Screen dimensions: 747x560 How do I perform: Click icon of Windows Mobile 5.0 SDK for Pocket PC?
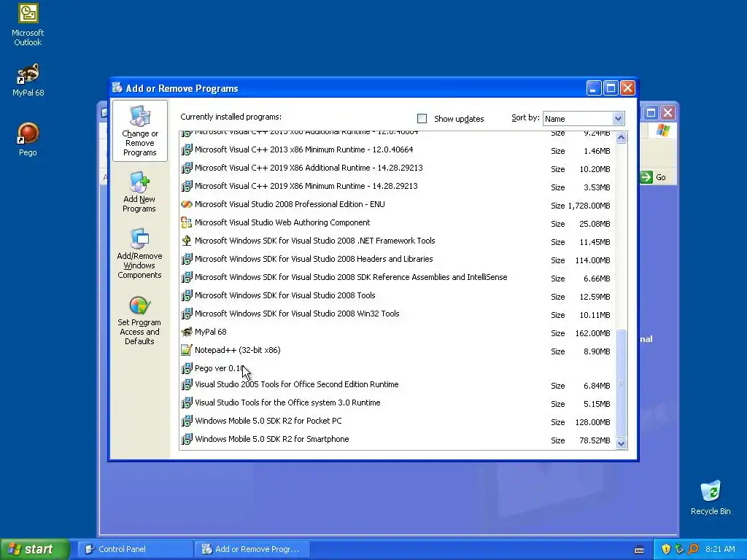[x=186, y=421]
